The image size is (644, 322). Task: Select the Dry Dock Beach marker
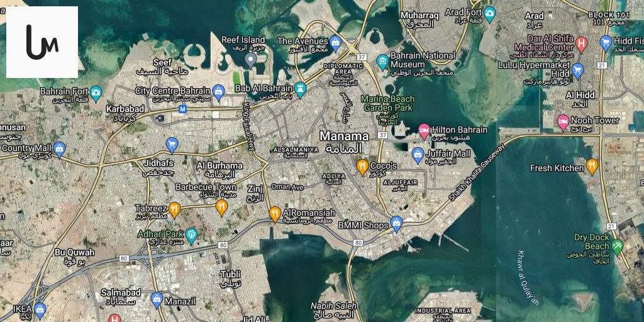[x=618, y=246]
